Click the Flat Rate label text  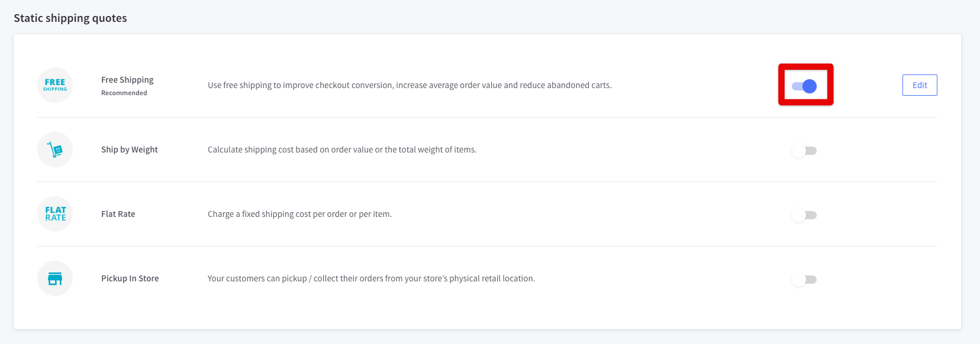(118, 214)
